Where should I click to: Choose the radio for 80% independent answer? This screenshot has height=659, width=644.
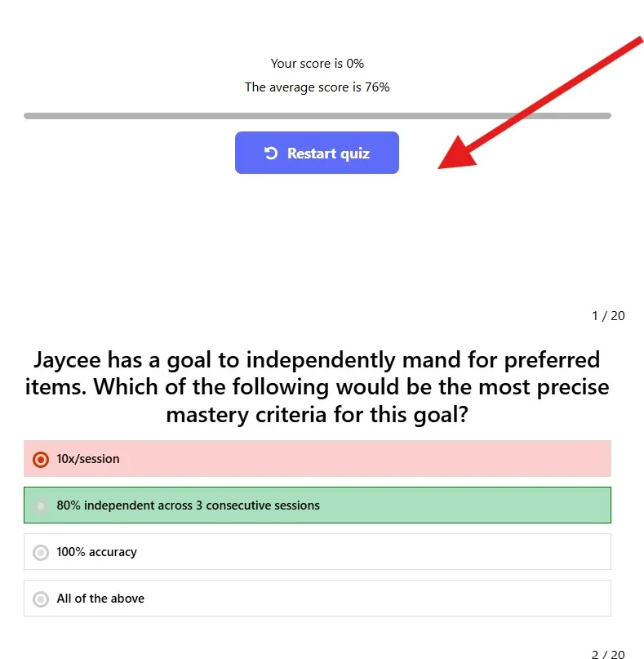tap(41, 505)
